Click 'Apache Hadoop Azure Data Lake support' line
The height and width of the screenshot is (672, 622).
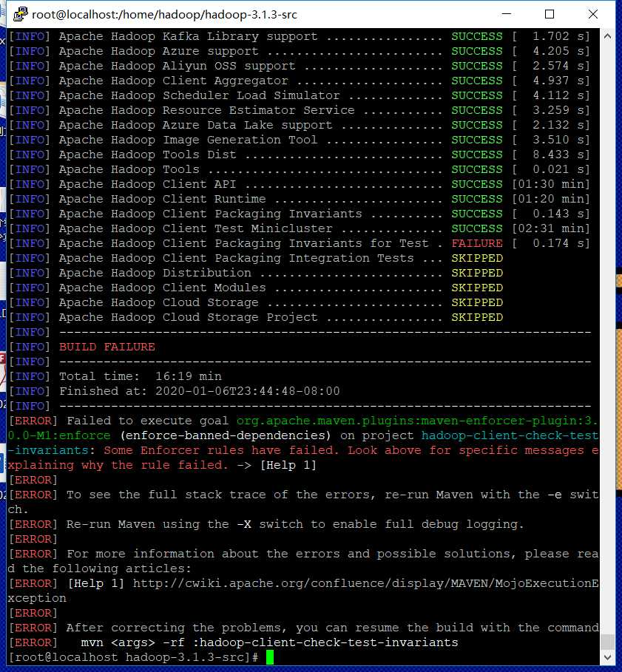pos(300,125)
